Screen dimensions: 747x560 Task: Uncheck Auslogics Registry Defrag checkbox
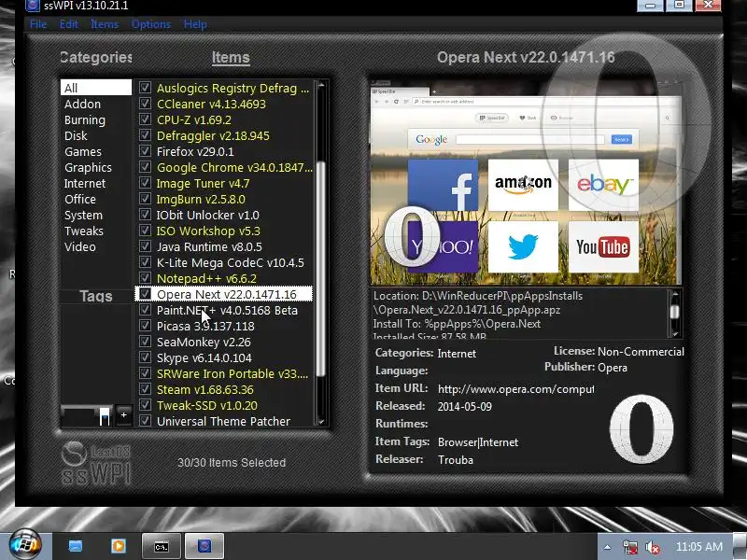click(145, 88)
